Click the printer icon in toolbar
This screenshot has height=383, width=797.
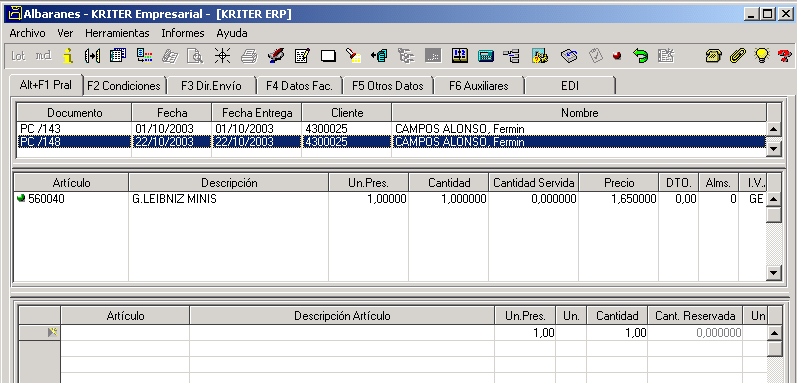click(249, 55)
